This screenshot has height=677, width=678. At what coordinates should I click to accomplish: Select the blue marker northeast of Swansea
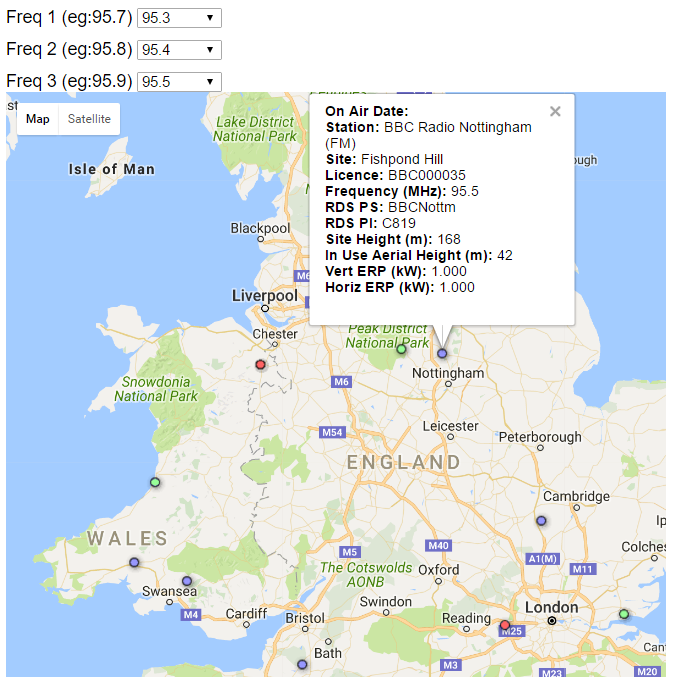pyautogui.click(x=187, y=581)
